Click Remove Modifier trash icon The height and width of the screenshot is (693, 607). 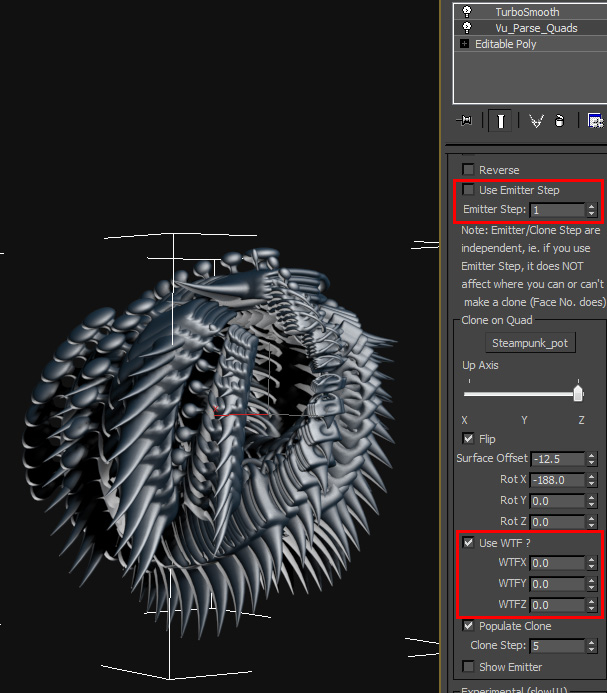click(x=559, y=121)
